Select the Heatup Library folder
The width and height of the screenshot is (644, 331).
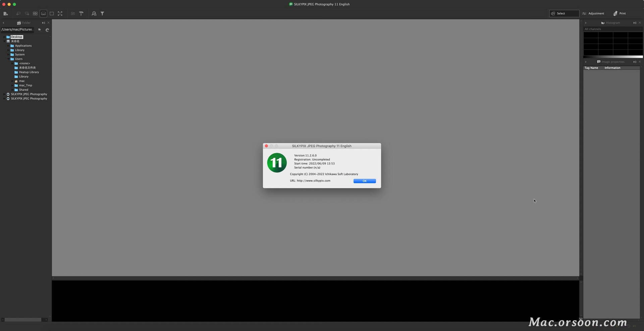click(29, 72)
